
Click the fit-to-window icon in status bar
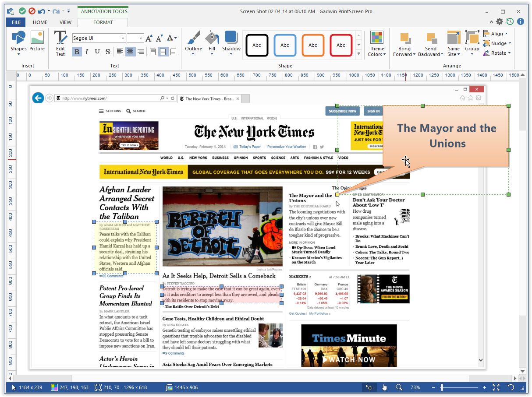click(x=496, y=387)
